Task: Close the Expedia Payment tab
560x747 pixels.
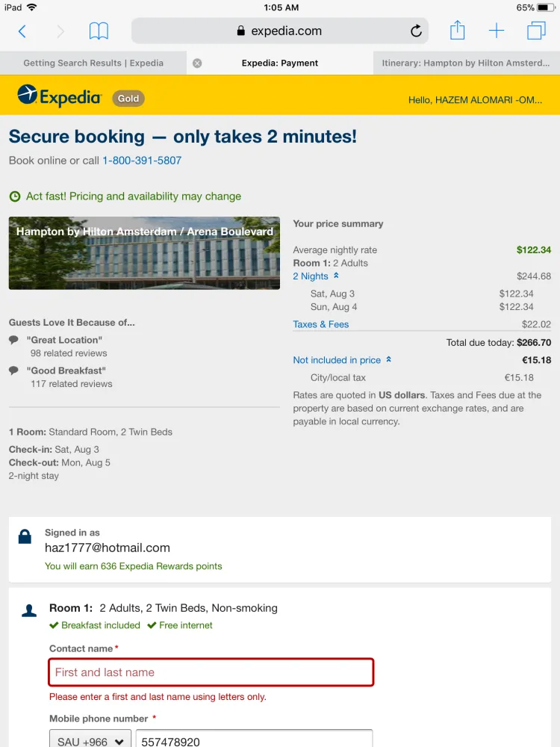Action: click(197, 63)
